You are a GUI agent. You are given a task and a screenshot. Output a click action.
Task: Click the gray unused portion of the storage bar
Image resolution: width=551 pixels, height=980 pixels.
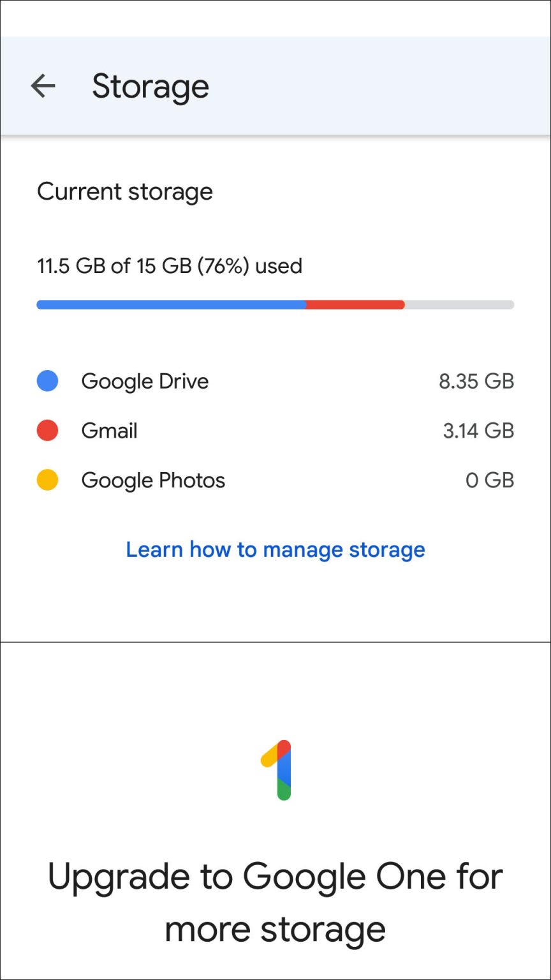tap(459, 304)
